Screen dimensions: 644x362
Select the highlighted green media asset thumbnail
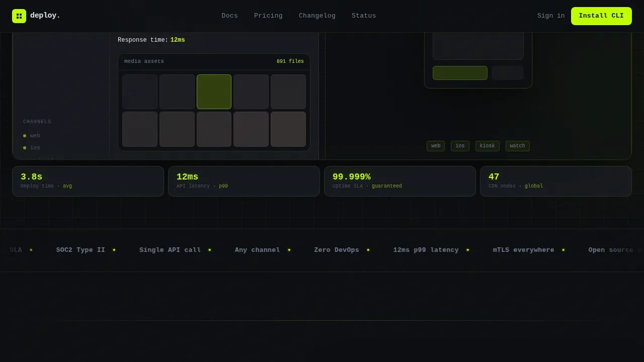[214, 92]
